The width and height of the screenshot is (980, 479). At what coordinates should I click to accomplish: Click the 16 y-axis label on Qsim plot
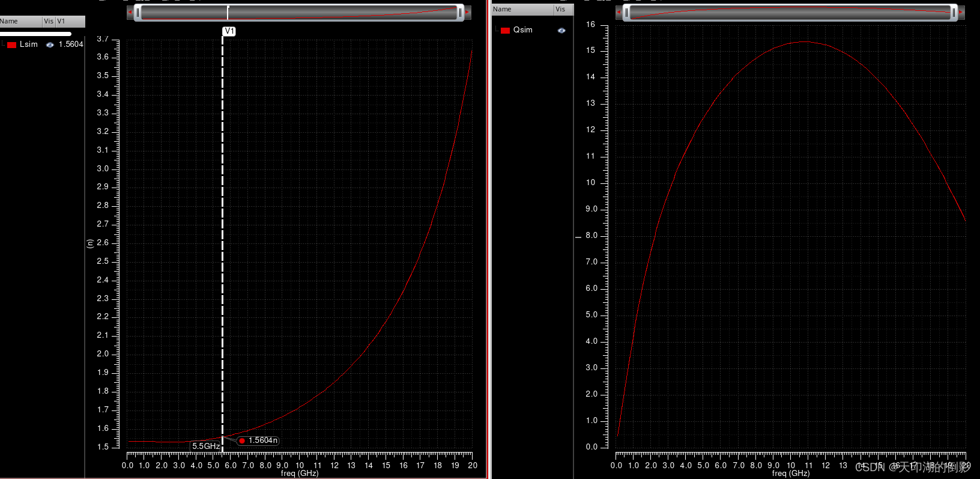pos(591,25)
